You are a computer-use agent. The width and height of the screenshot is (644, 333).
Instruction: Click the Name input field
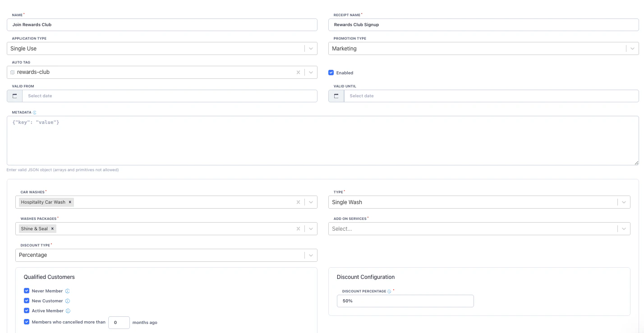coord(162,25)
